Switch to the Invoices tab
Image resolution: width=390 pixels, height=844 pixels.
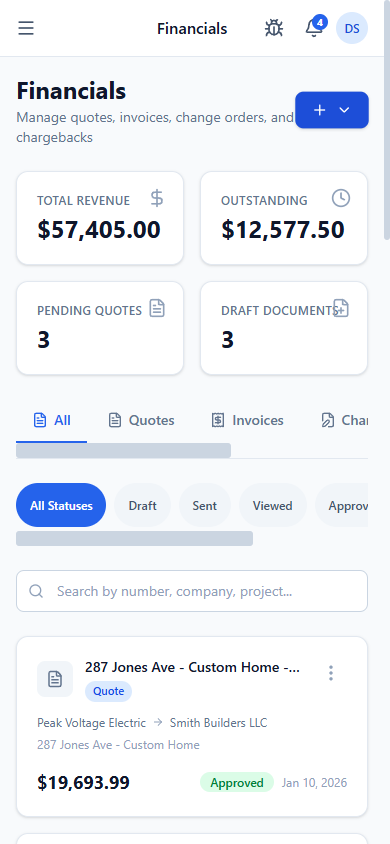[247, 420]
